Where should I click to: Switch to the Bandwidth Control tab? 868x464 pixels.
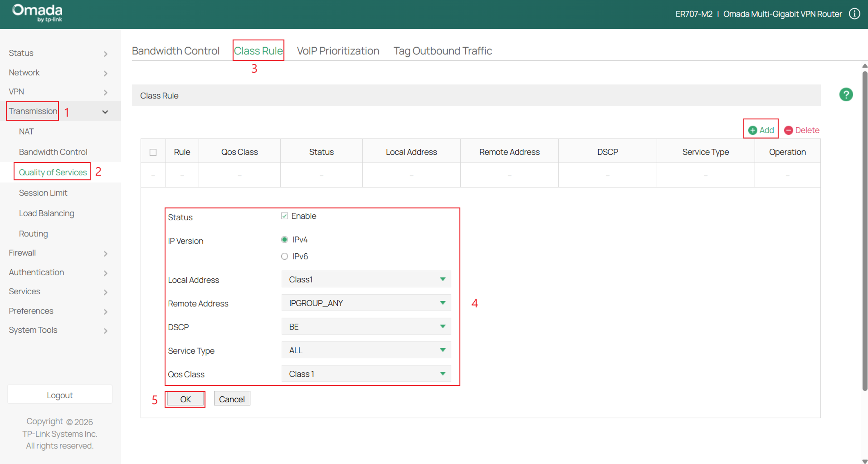click(176, 51)
